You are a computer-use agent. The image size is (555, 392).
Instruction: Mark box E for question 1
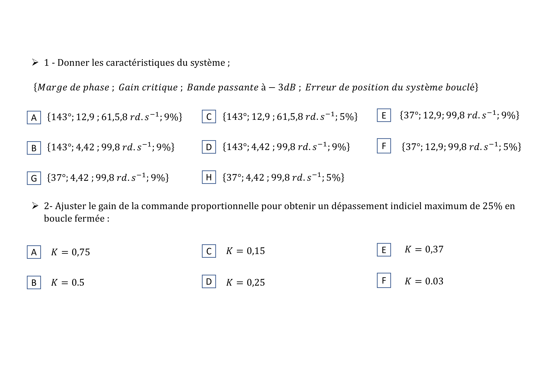[x=384, y=115]
